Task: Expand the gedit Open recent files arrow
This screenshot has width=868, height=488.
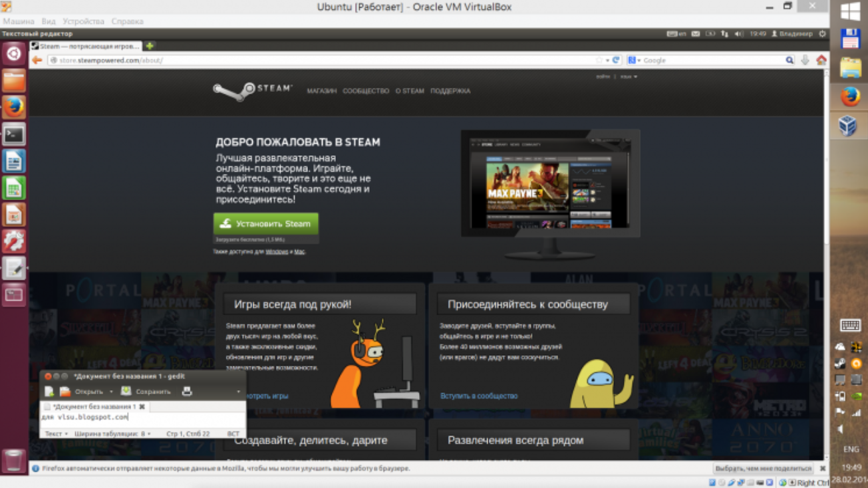Action: 111,392
